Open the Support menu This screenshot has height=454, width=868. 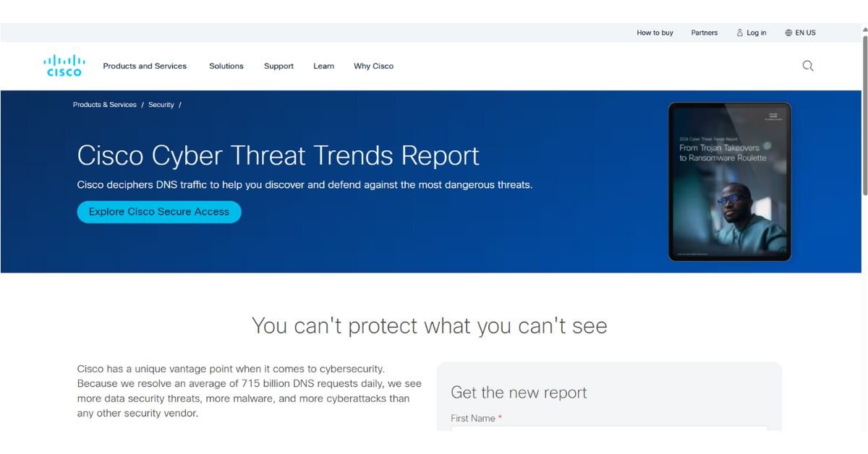(x=278, y=66)
